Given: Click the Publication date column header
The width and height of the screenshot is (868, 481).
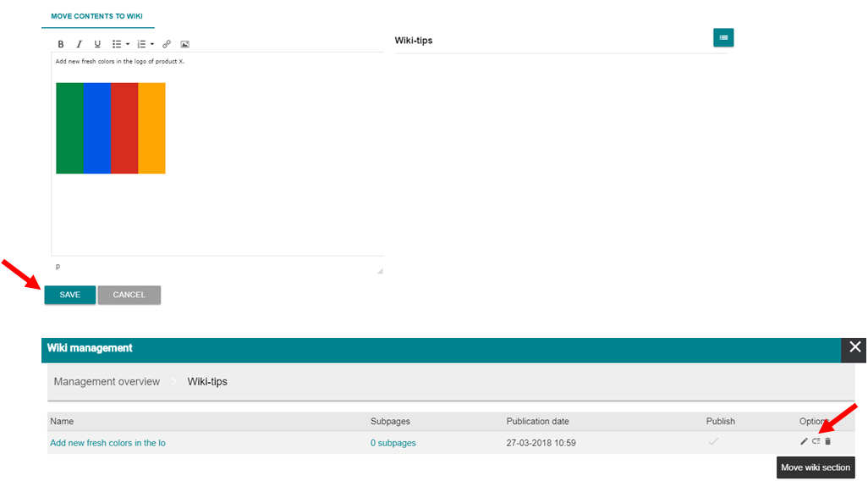Looking at the screenshot, I should [537, 421].
